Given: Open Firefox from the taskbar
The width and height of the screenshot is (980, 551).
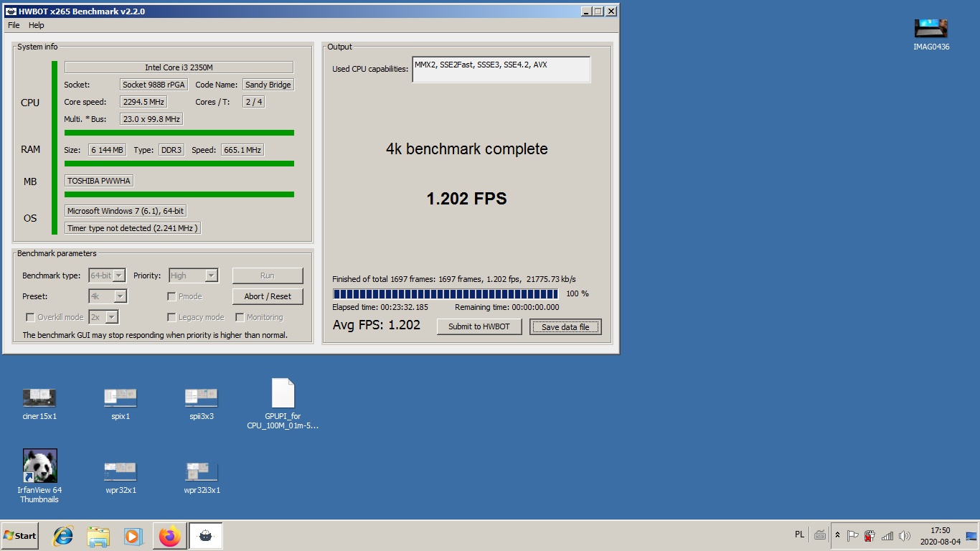Looking at the screenshot, I should point(170,536).
